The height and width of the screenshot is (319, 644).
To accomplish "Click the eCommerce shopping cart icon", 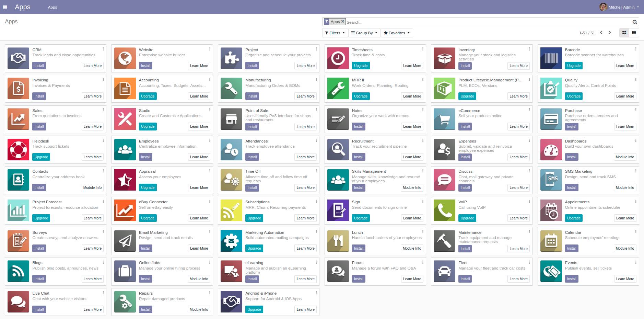I will (444, 119).
